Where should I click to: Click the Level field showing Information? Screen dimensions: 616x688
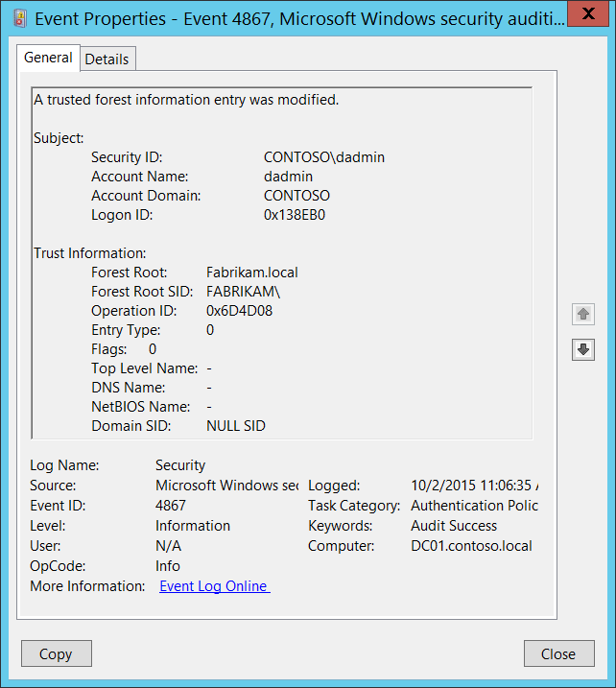pos(193,526)
